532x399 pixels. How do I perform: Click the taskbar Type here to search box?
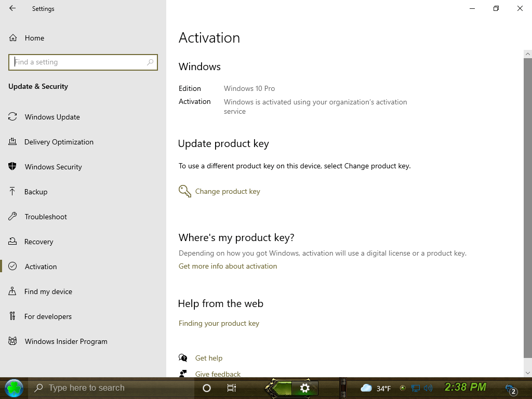112,388
